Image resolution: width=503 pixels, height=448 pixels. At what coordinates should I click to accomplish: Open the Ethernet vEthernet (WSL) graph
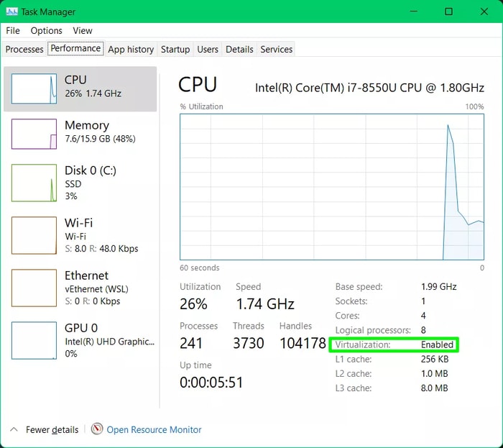tap(34, 288)
